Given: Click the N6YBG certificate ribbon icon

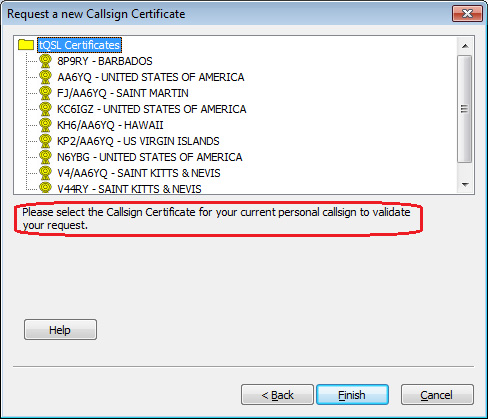Looking at the screenshot, I should 45,157.
